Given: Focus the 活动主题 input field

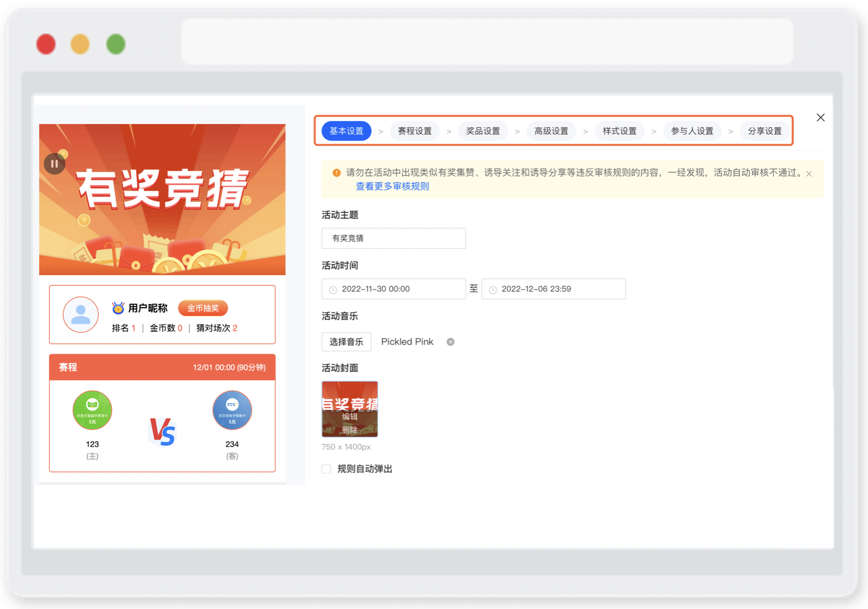Looking at the screenshot, I should pos(393,238).
